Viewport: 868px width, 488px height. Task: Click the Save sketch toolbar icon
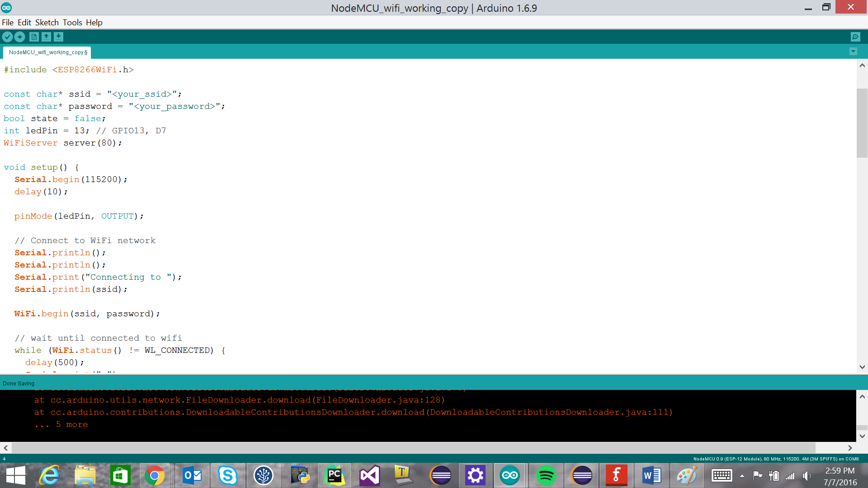click(x=58, y=37)
